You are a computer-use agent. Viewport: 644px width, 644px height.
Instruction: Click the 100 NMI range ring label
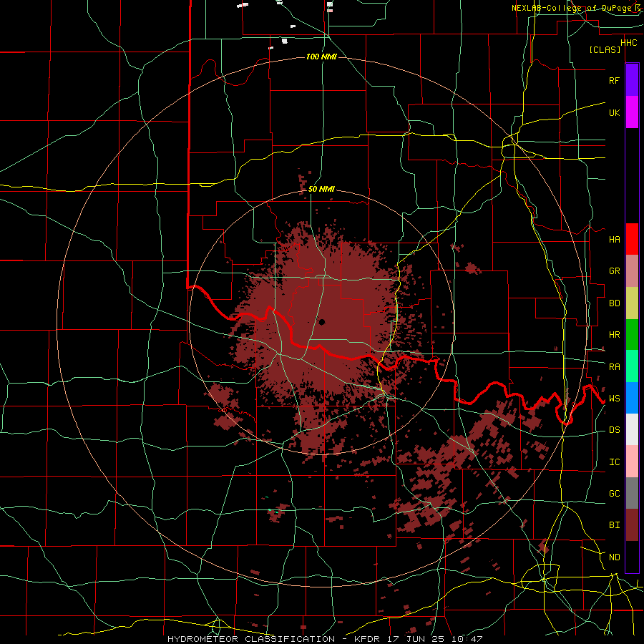coord(321,57)
